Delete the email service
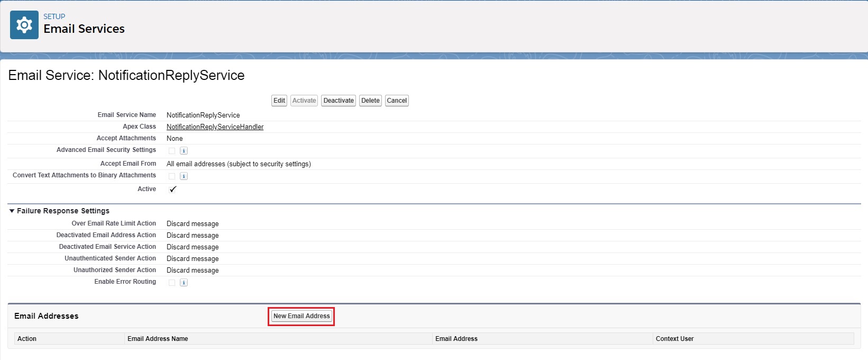Image resolution: width=868 pixels, height=360 pixels. (x=370, y=101)
